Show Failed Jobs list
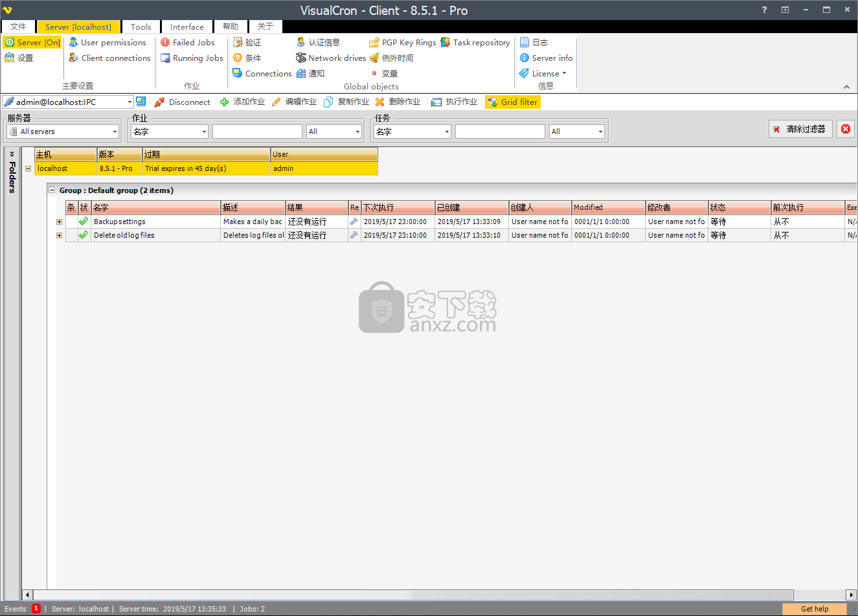 (x=187, y=42)
